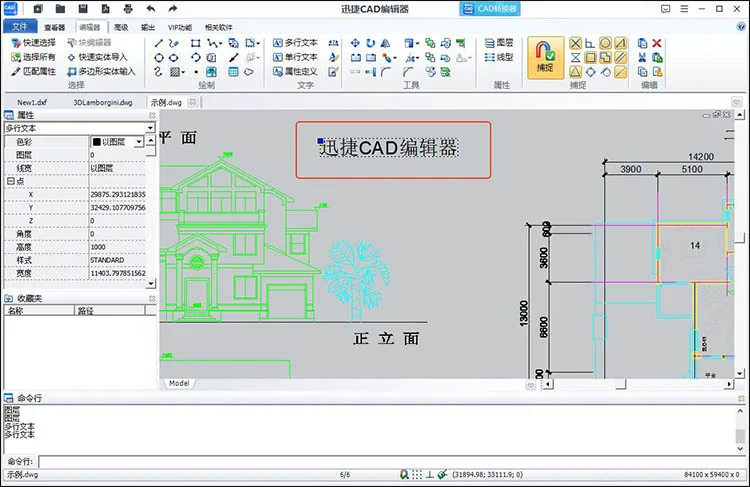Open the VIP功能 tab
Viewport: 750px width, 487px height.
pyautogui.click(x=180, y=27)
